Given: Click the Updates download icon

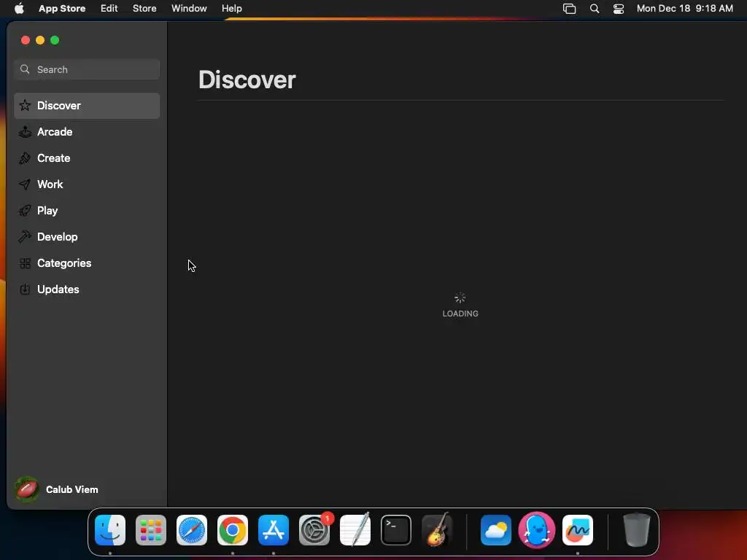Looking at the screenshot, I should tap(25, 289).
